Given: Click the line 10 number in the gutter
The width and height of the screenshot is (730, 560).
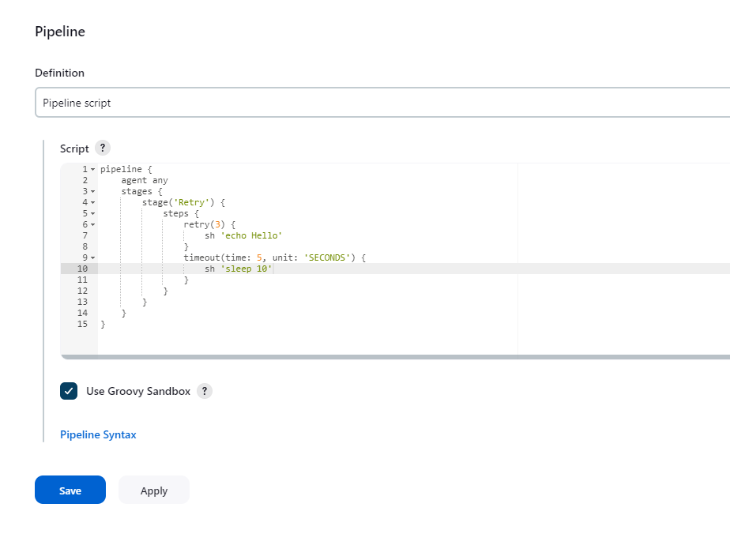Looking at the screenshot, I should point(82,269).
